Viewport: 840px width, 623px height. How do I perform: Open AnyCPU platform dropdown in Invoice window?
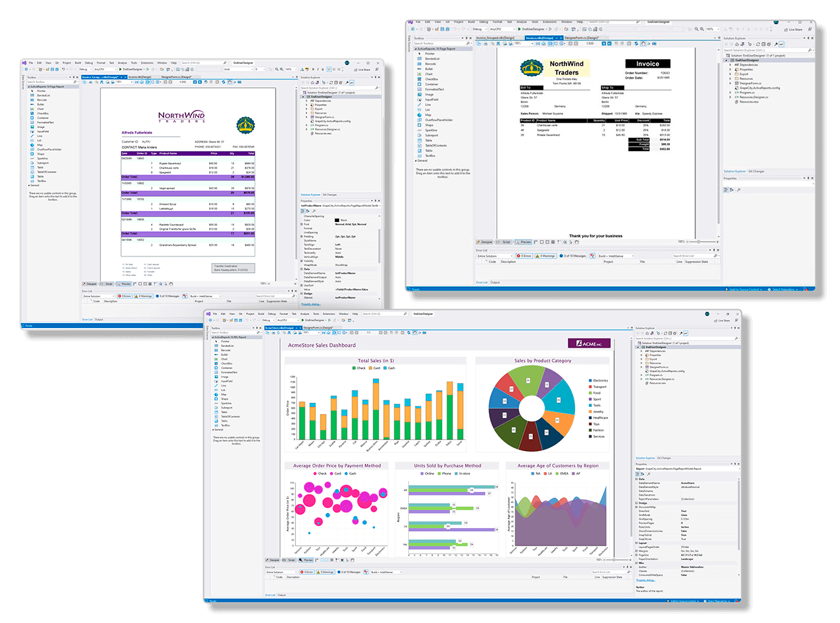[x=502, y=29]
